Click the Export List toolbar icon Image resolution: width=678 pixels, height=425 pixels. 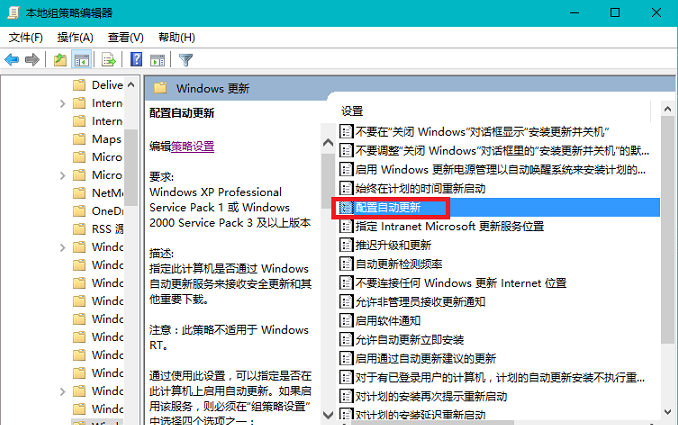point(109,60)
